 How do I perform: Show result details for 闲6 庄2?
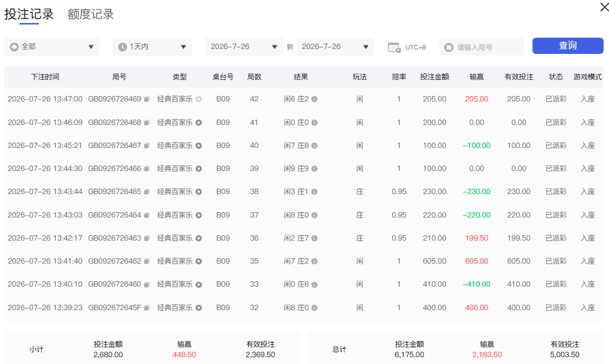(314, 99)
